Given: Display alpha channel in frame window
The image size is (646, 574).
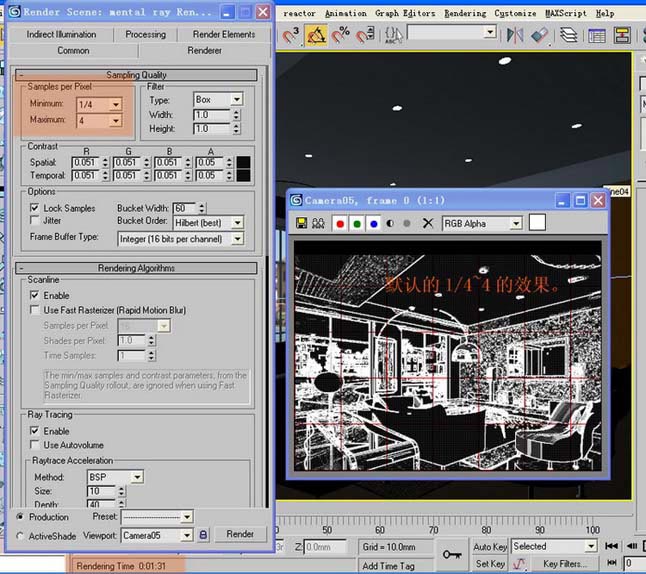Looking at the screenshot, I should click(x=390, y=224).
